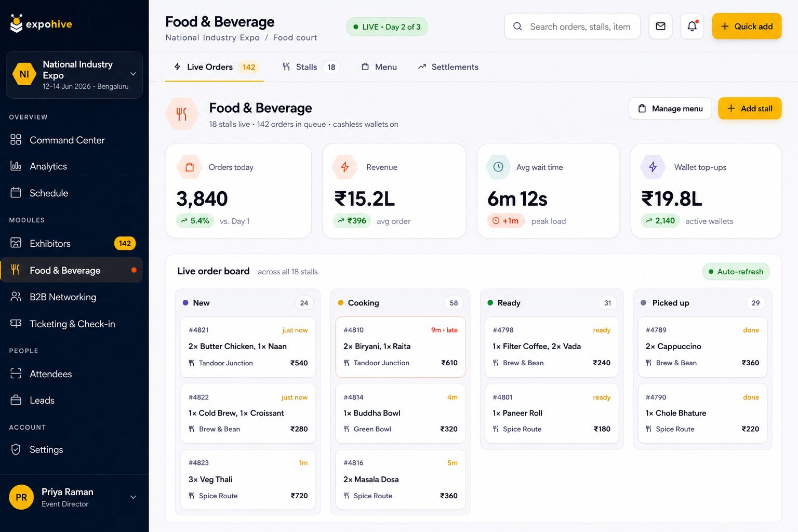Click the Ticketing & Check-in ticket icon
The image size is (798, 532).
16,324
